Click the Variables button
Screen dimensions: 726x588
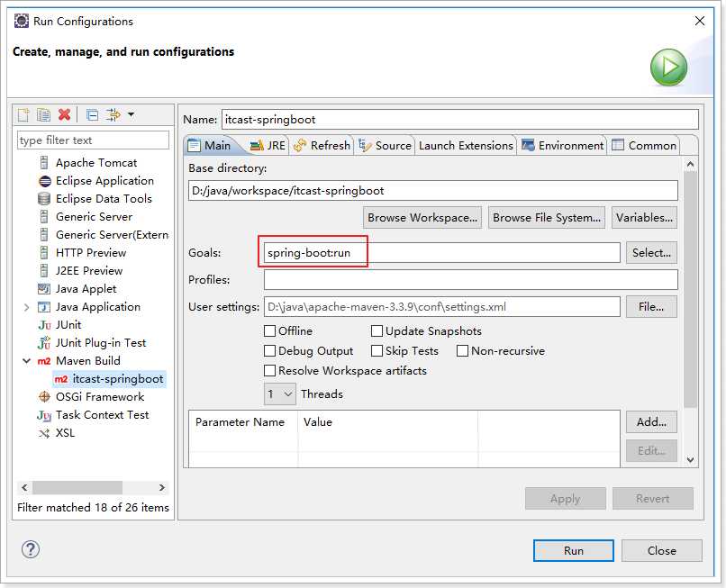point(644,218)
